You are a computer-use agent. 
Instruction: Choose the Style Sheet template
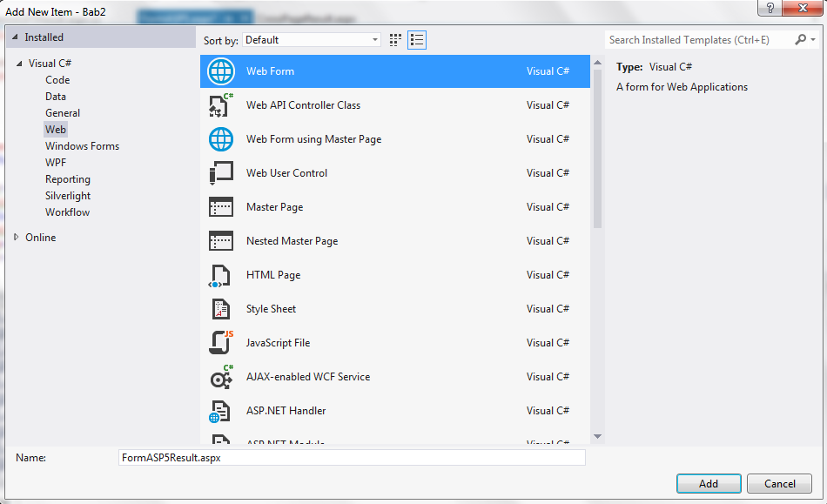point(395,309)
